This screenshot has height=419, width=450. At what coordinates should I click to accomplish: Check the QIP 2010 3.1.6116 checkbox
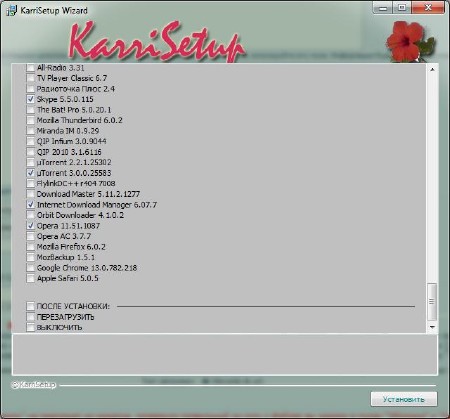click(x=30, y=152)
